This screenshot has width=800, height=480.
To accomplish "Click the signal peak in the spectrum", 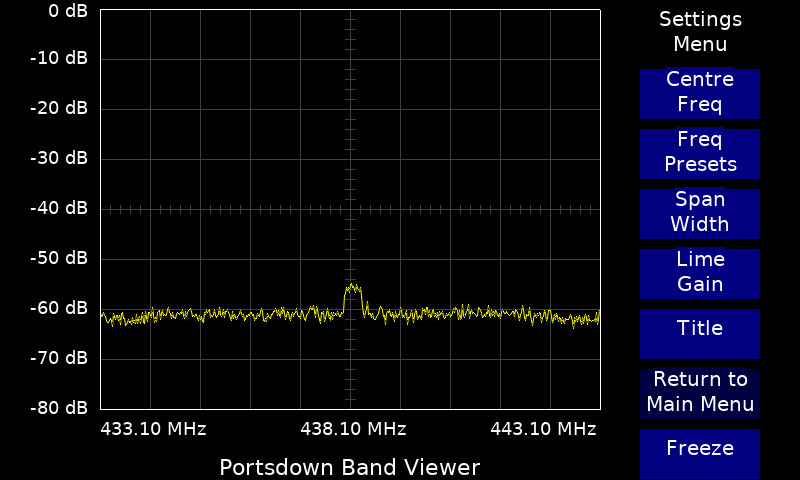I will pyautogui.click(x=352, y=290).
